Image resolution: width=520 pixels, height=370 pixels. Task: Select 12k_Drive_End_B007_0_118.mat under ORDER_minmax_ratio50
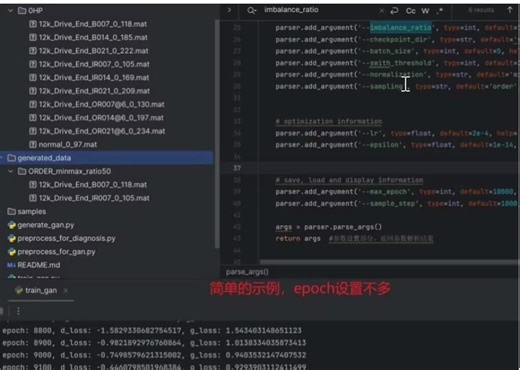[x=93, y=185]
